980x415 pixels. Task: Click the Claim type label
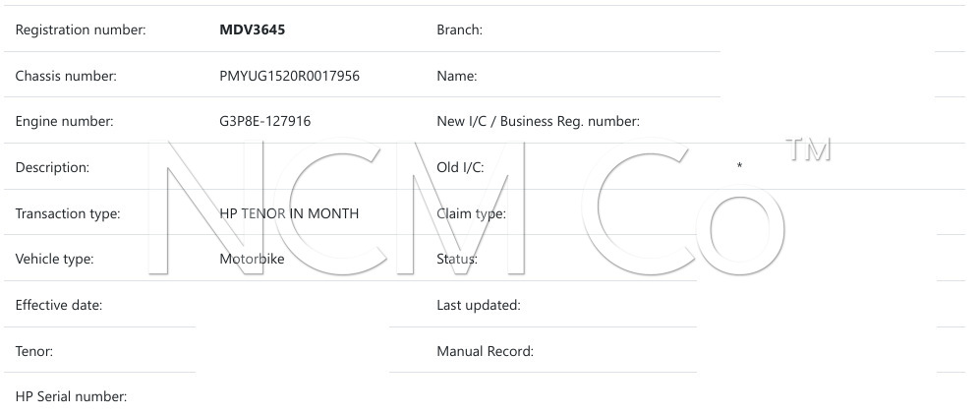coord(471,213)
